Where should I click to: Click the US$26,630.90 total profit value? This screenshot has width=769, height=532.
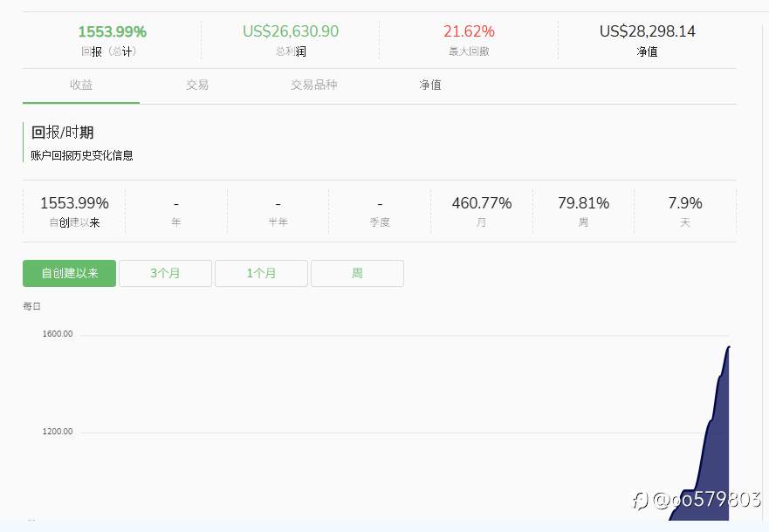point(291,31)
